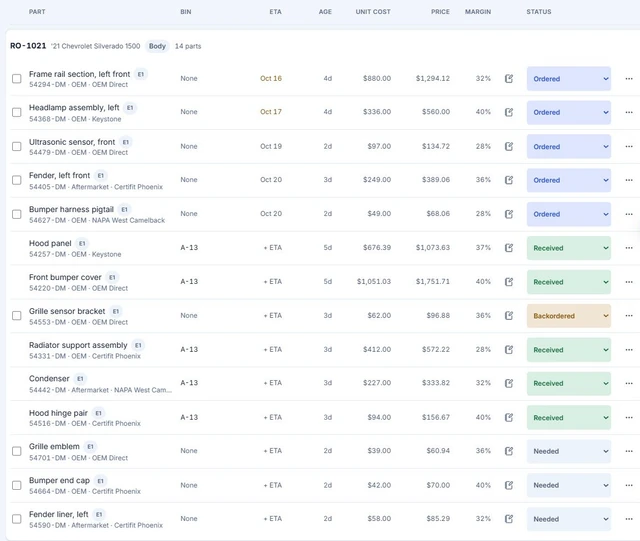Screen dimensions: 640x541
Task: Add ETA for Grille sensor bracket
Action: (273, 315)
